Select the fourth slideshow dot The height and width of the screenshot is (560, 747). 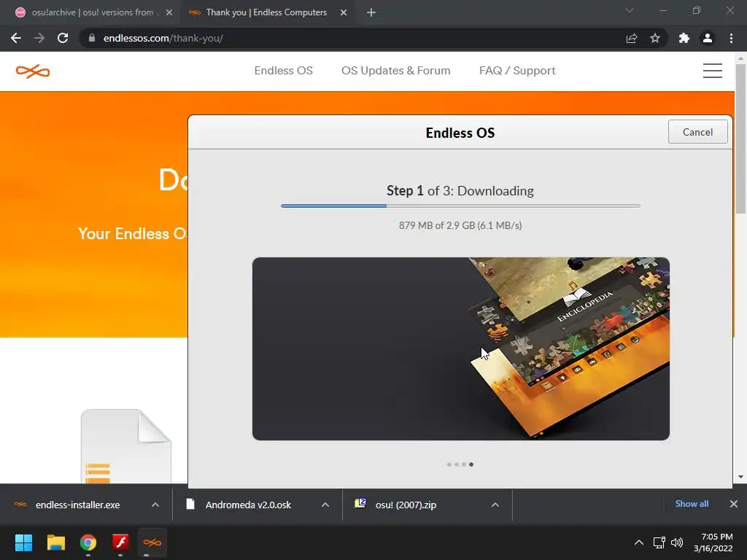click(471, 464)
